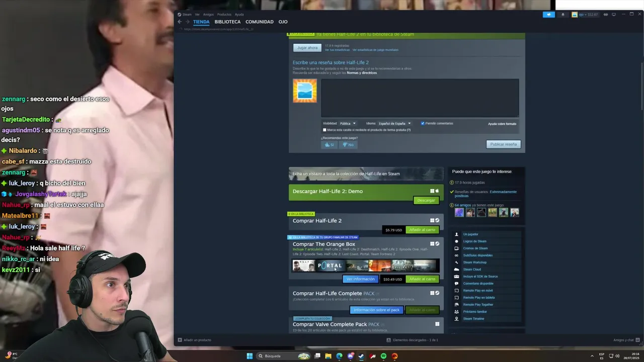Click the Cromos de Steam icon
Screen dimensions: 644x362
click(x=457, y=248)
